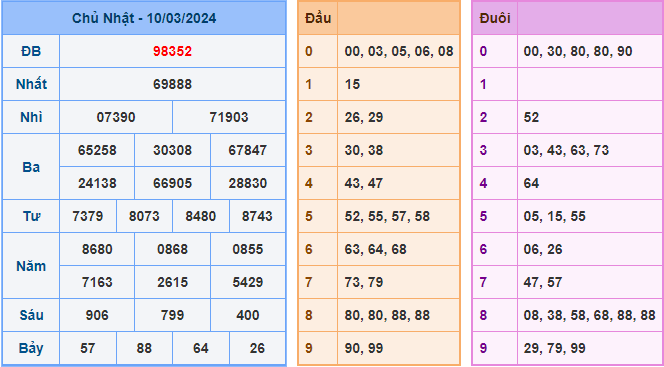
Task: Click the Bảy row label
Action: 31,348
